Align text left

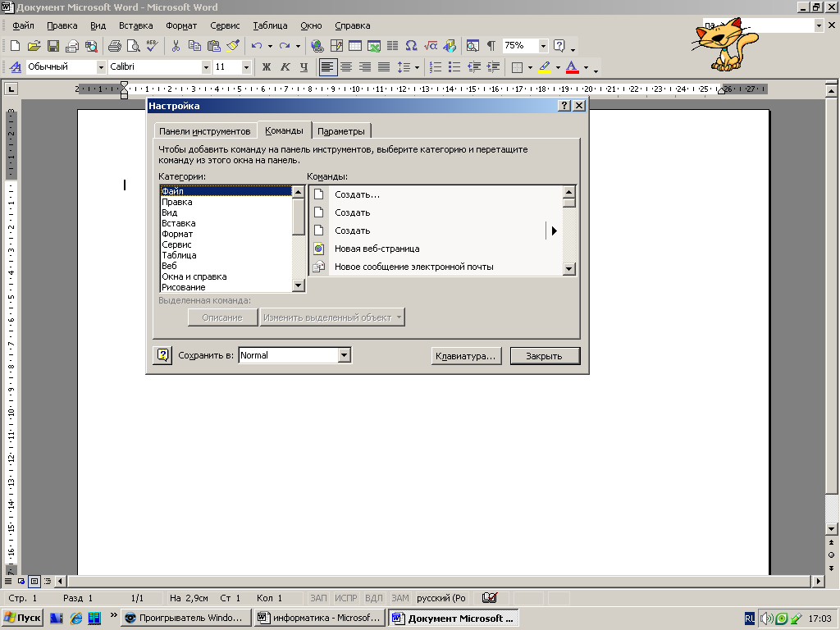pos(328,67)
